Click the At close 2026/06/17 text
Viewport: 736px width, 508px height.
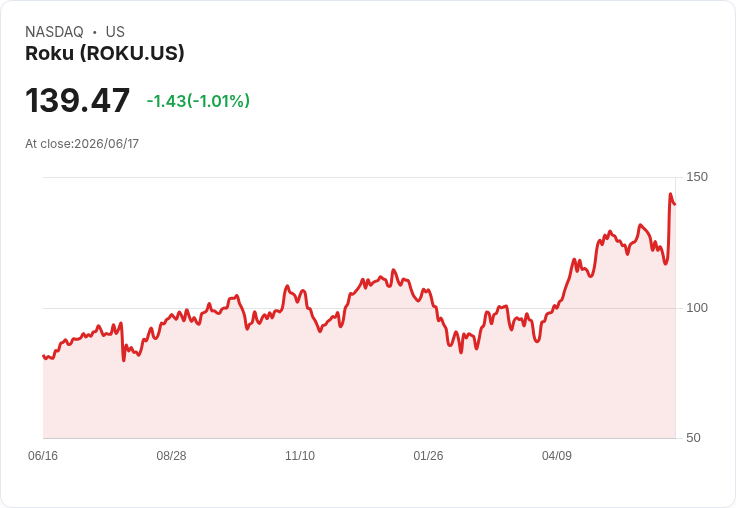(82, 144)
